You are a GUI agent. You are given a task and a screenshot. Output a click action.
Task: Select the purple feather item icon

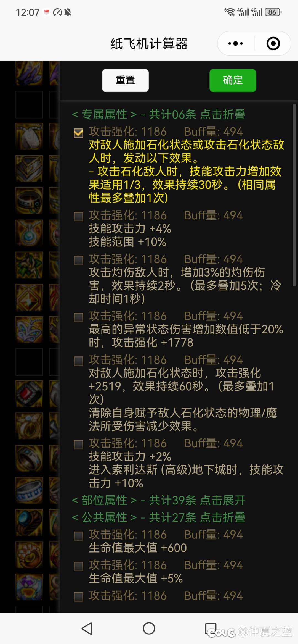pos(29,73)
